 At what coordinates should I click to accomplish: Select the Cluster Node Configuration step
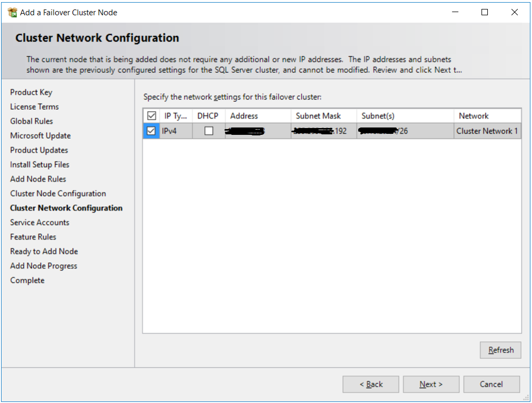58,193
